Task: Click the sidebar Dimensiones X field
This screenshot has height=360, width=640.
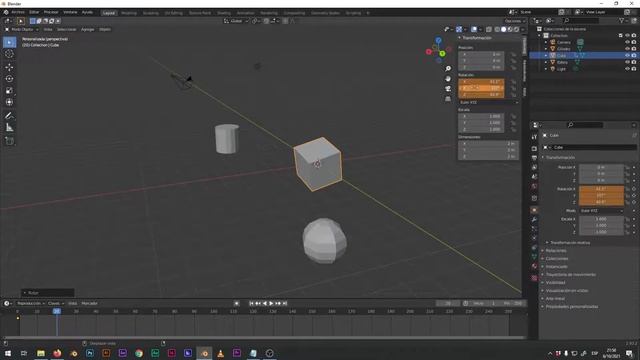Action: [489, 144]
